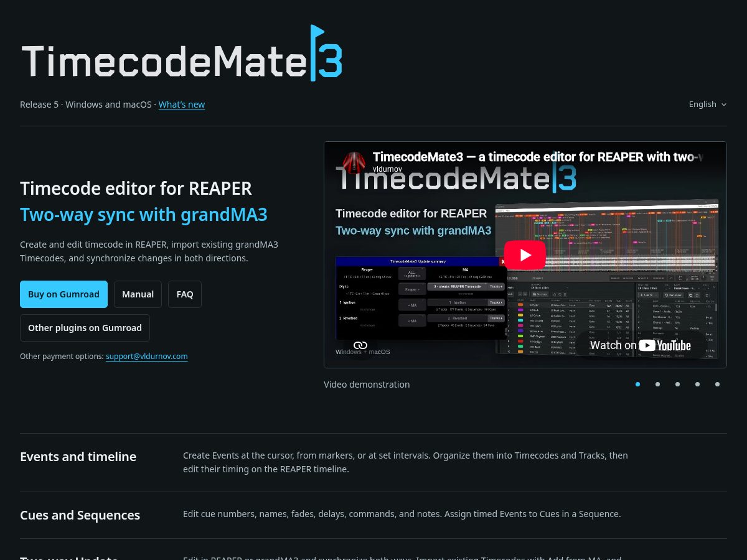Select the fifth carousel dot
Image resolution: width=747 pixels, height=560 pixels.
717,385
